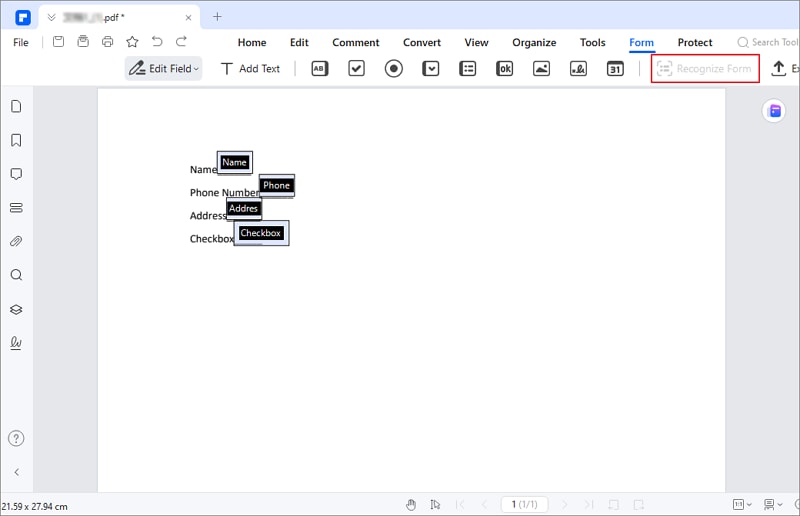Image resolution: width=800 pixels, height=516 pixels.
Task: Click the Save As icon next to Save
Action: click(x=83, y=41)
